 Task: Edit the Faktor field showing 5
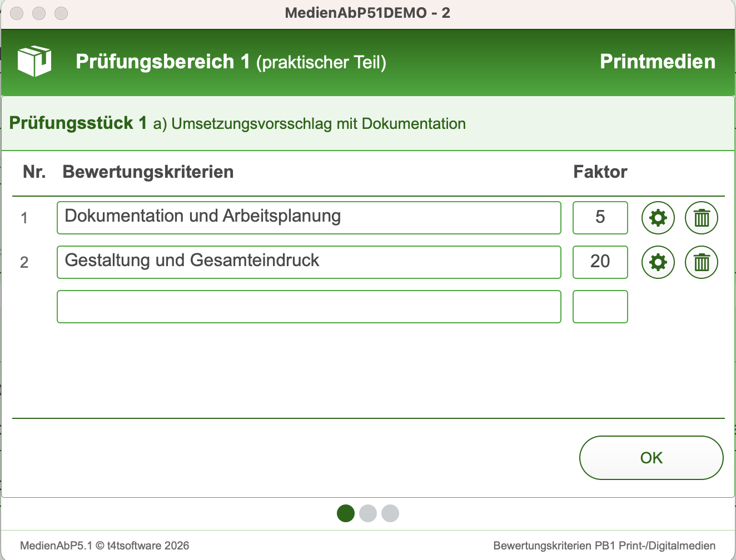(600, 218)
